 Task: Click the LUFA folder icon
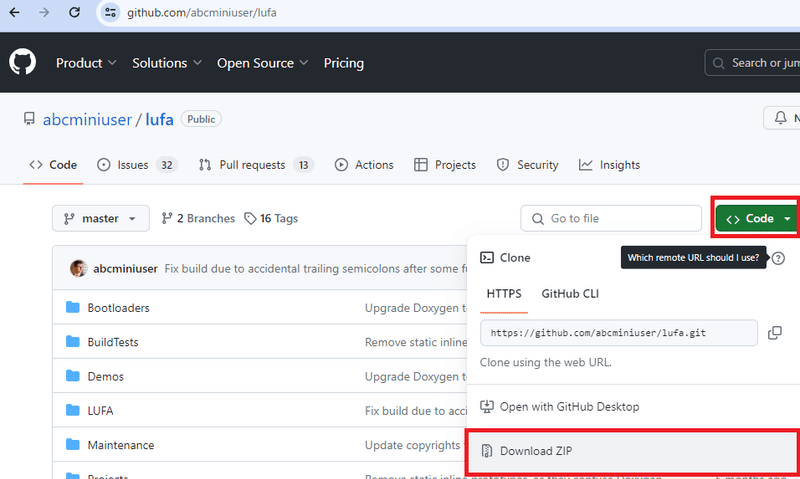pyautogui.click(x=73, y=410)
